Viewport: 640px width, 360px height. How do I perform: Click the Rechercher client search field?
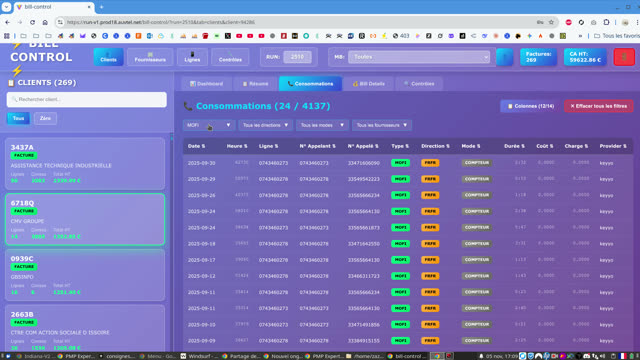click(87, 100)
